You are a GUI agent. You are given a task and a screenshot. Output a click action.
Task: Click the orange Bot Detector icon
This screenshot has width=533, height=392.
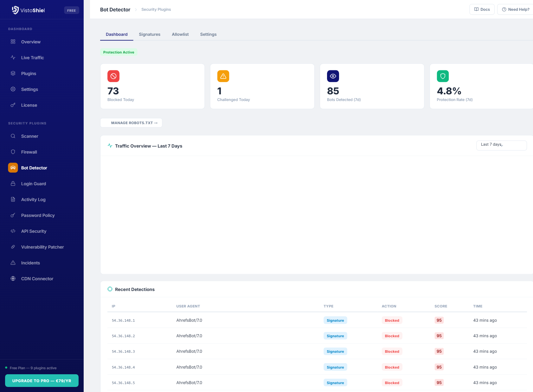[13, 168]
